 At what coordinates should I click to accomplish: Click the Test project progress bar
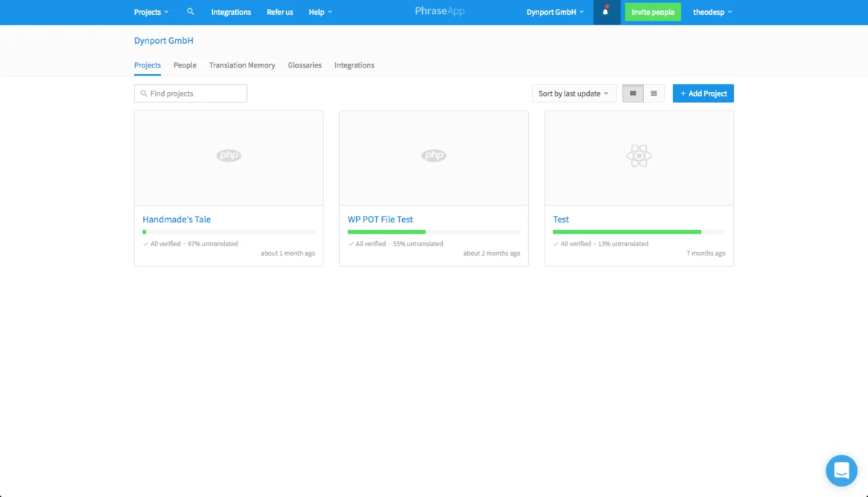(639, 232)
